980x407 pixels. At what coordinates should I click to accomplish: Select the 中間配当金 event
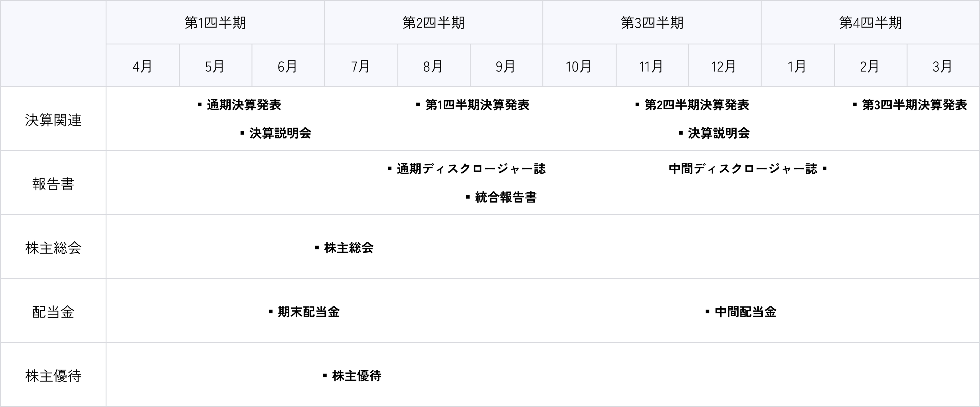(745, 312)
